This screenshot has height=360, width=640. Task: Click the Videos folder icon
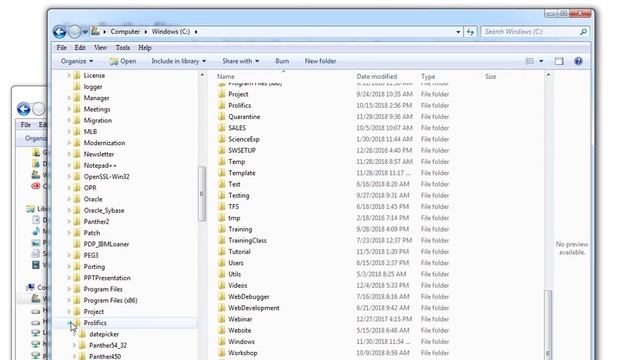[x=222, y=285]
